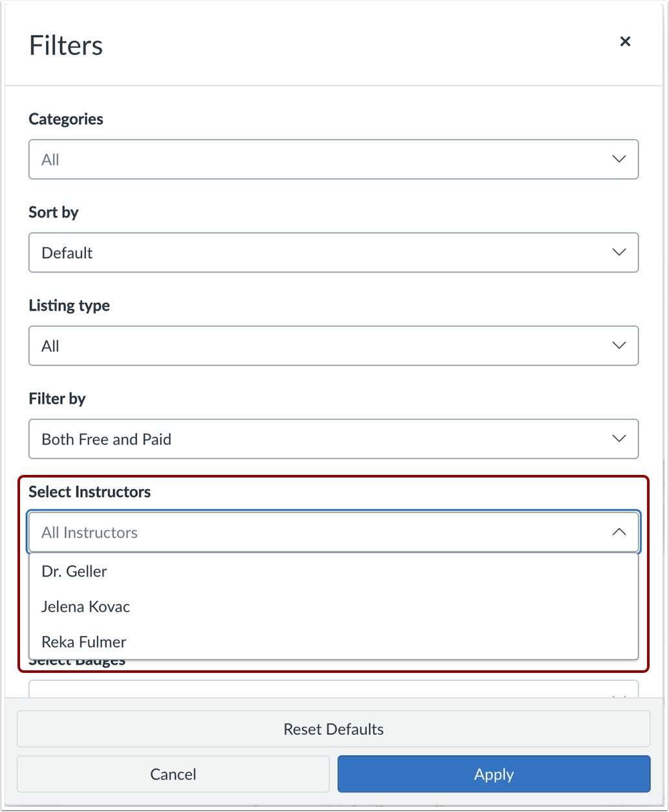Select Reka Fulmer from the list

[x=83, y=642]
